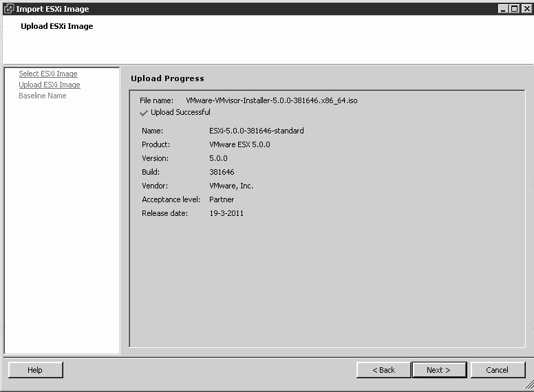Click the Upload Progress heading

(x=167, y=78)
